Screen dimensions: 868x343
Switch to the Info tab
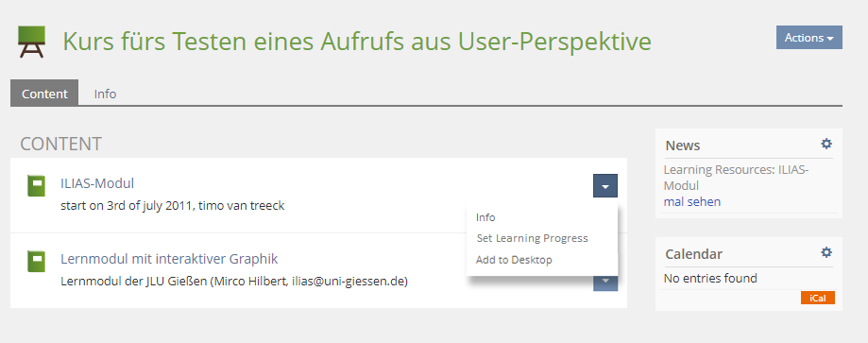[105, 94]
